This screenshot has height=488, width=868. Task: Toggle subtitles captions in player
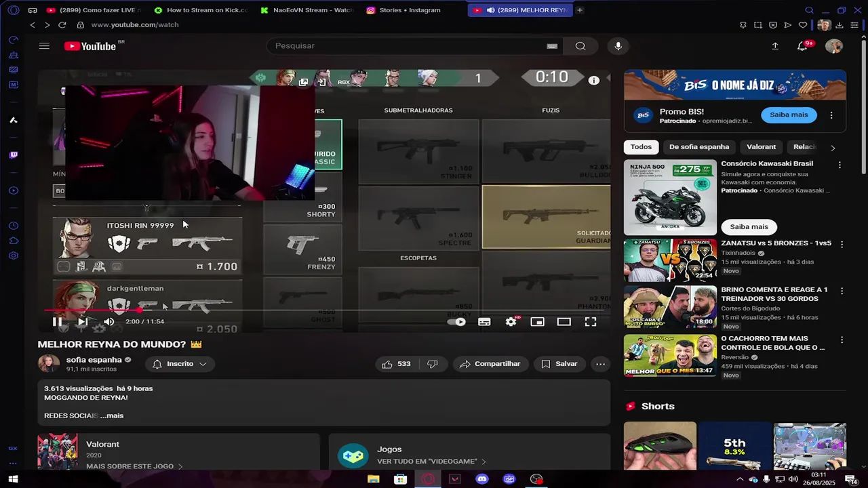[x=484, y=322]
